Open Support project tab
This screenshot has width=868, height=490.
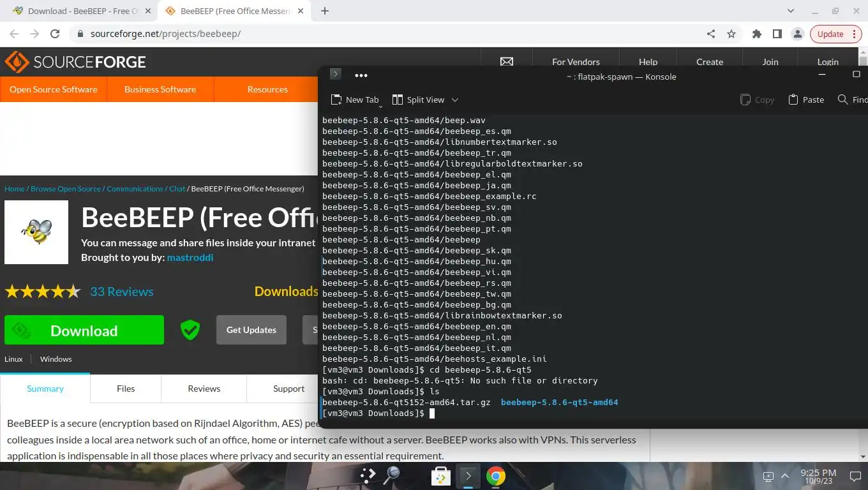click(288, 389)
